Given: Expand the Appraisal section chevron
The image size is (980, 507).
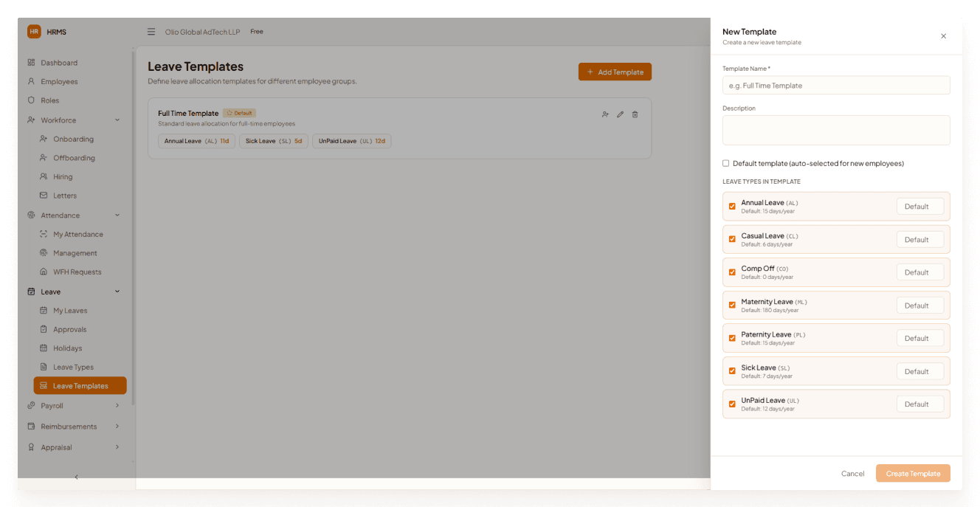Looking at the screenshot, I should [x=117, y=446].
